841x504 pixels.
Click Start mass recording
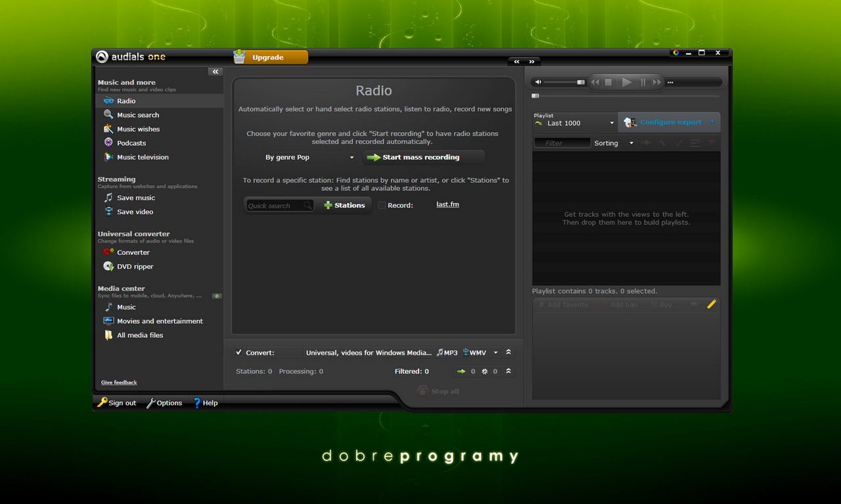[x=424, y=157]
